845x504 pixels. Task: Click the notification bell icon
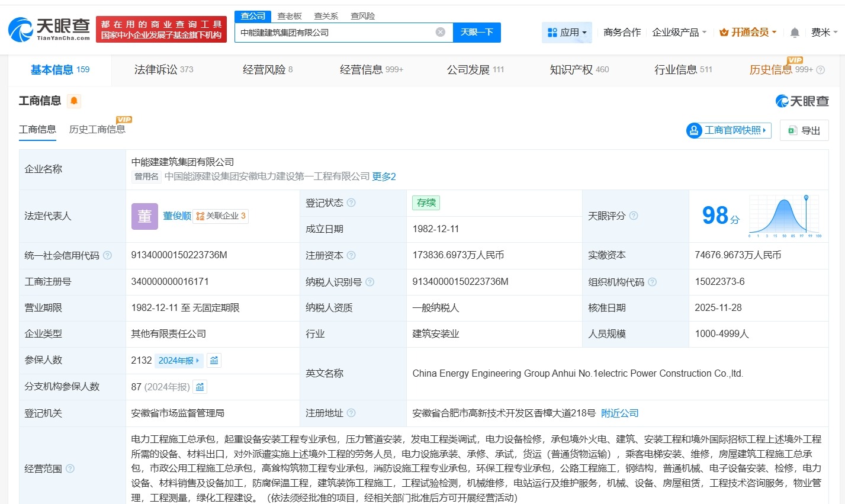click(794, 33)
